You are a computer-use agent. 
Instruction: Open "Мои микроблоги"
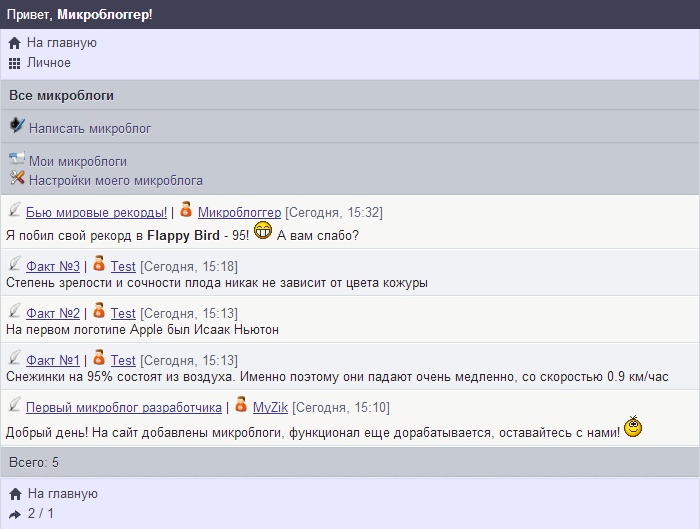78,161
